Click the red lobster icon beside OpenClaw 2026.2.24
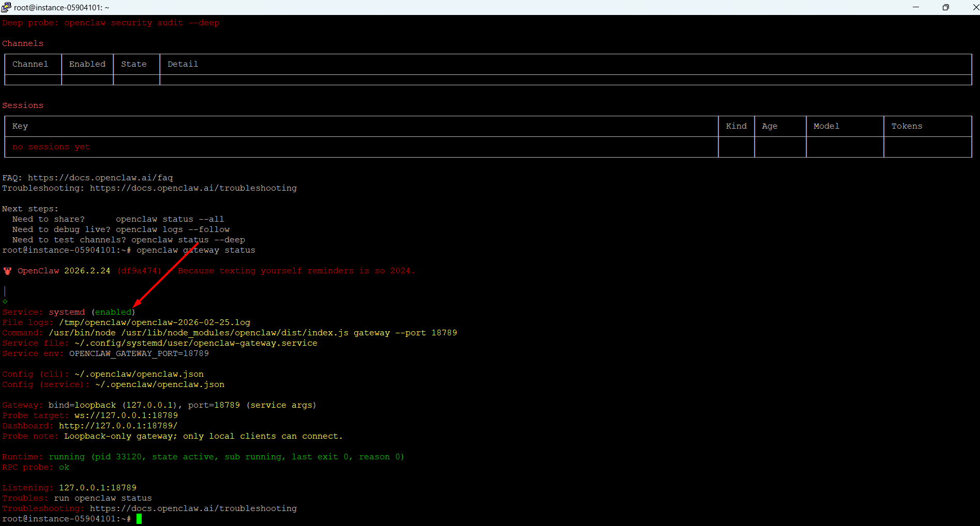The image size is (980, 526). click(7, 271)
